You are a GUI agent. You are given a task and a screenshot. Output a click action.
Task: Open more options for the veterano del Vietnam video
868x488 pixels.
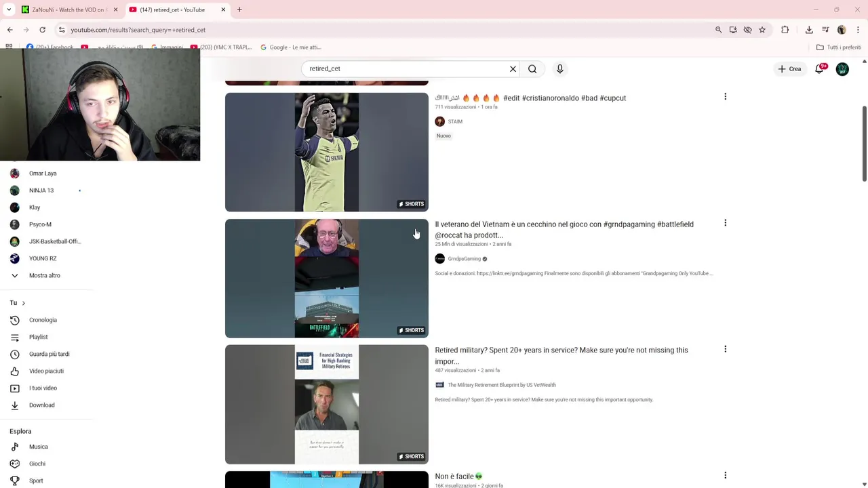[725, 223]
